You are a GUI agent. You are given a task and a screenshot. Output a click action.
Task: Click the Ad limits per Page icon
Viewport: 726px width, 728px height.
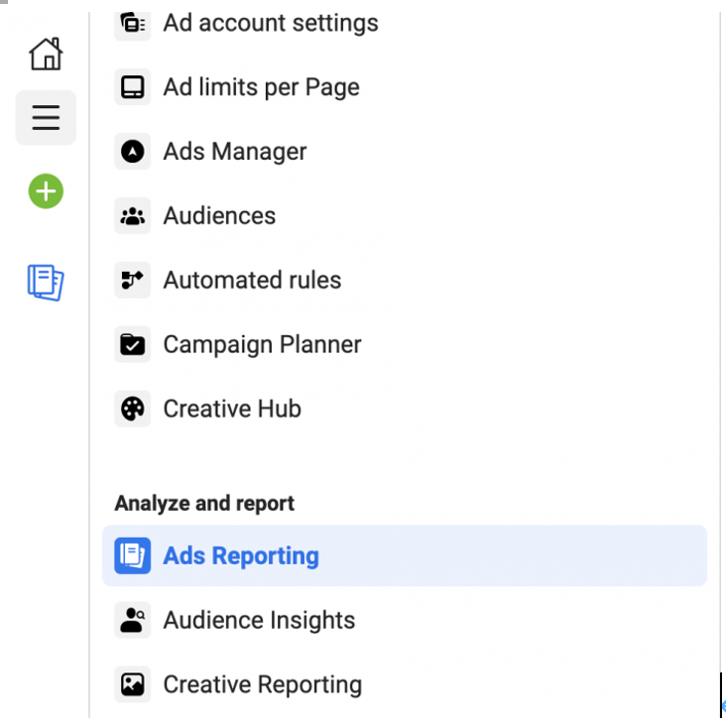pos(132,87)
